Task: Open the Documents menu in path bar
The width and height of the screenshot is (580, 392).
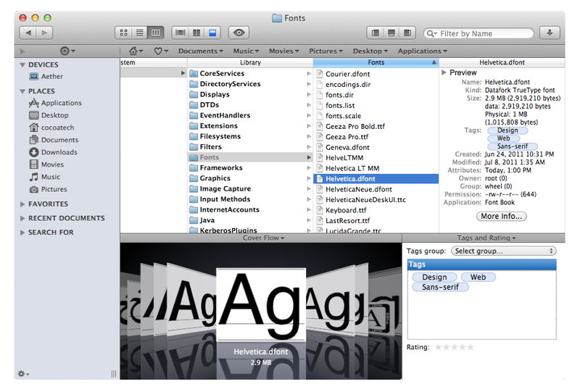Action: pyautogui.click(x=200, y=51)
